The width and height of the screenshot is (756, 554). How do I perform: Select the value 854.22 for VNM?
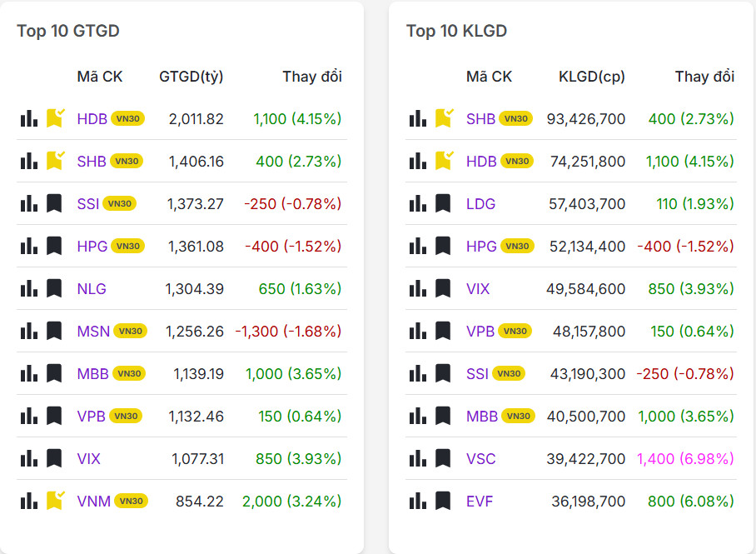[200, 501]
